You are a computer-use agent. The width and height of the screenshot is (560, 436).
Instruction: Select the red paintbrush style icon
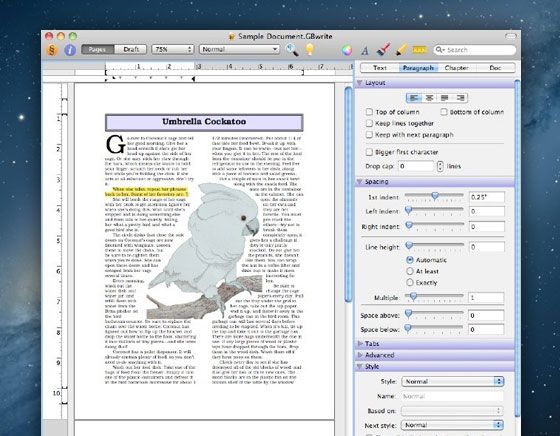[x=384, y=49]
